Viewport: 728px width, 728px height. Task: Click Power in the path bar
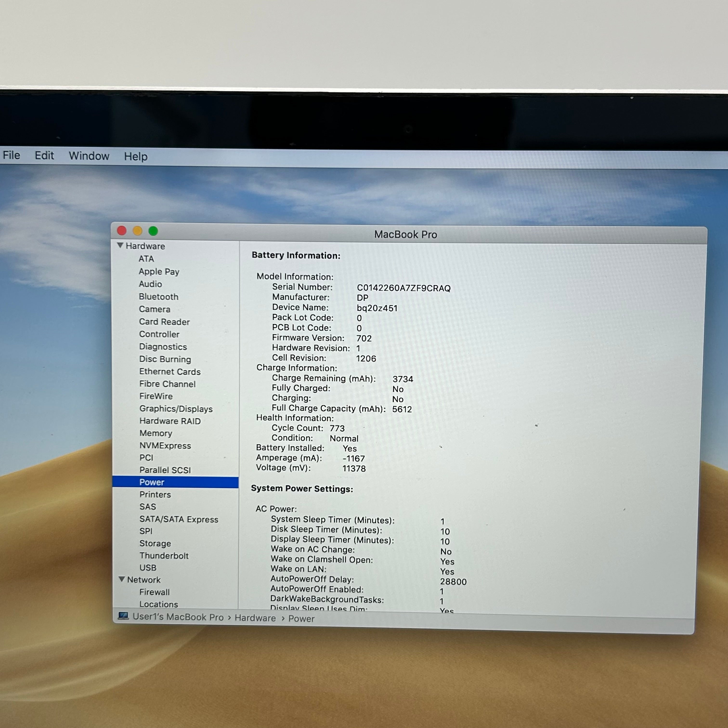(301, 619)
